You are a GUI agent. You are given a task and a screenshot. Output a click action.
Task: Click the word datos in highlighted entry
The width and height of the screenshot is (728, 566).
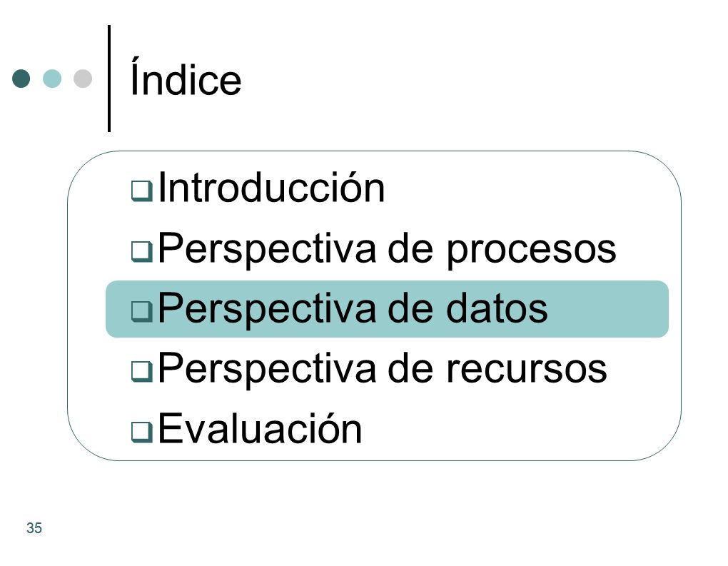(x=497, y=308)
